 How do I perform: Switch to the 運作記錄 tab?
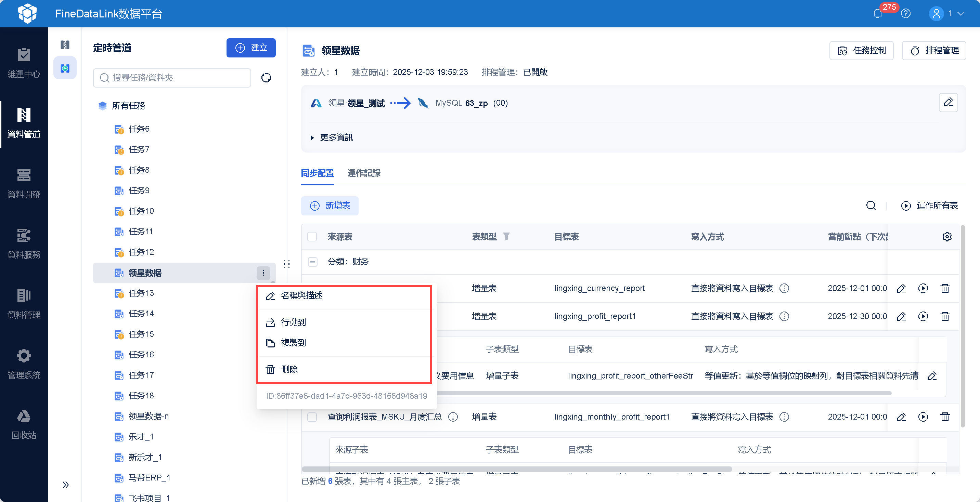click(364, 173)
